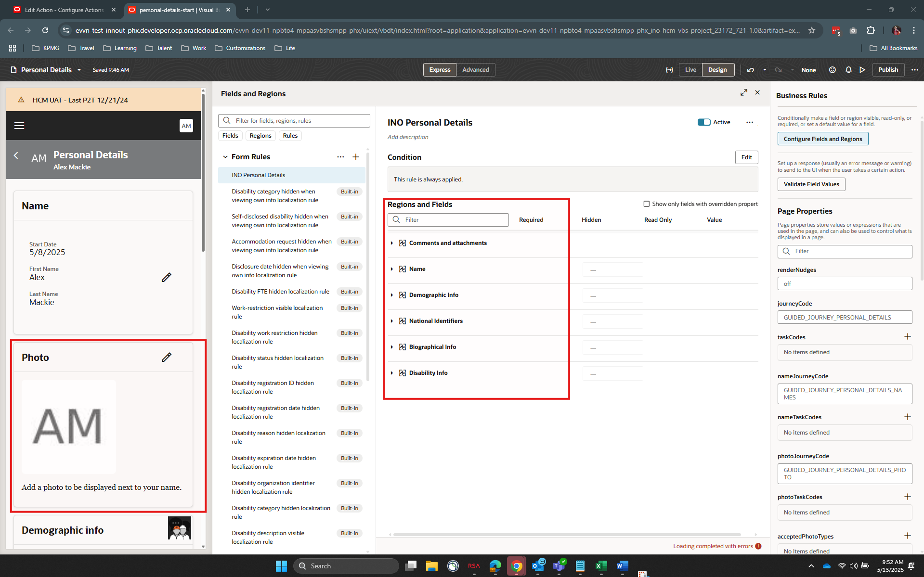Close the Fields and Regions panel

coord(757,92)
